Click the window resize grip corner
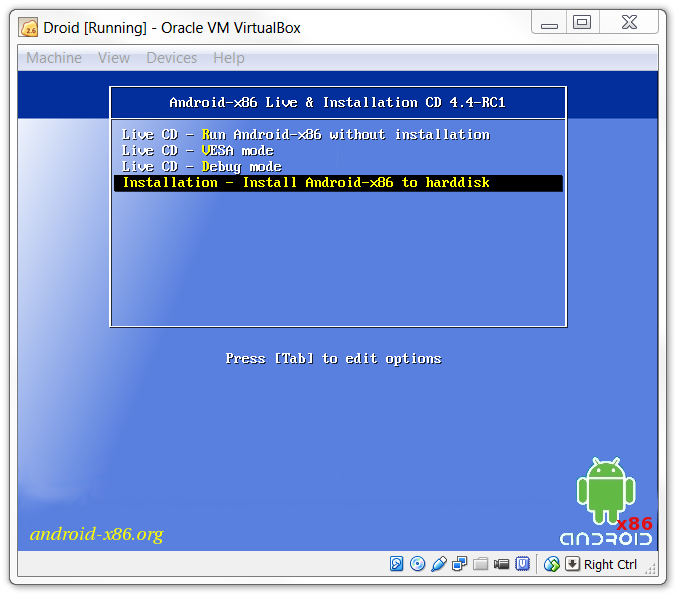 click(x=651, y=568)
